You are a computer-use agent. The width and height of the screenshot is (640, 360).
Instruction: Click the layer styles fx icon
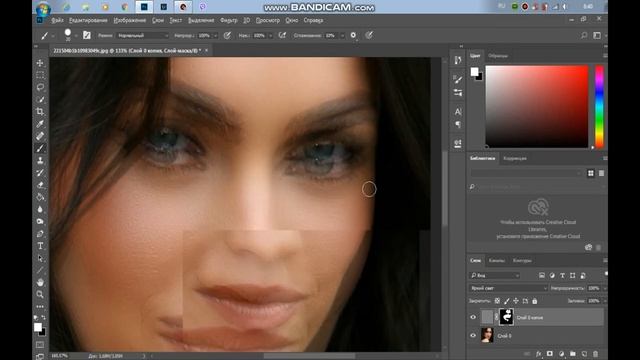point(538,354)
